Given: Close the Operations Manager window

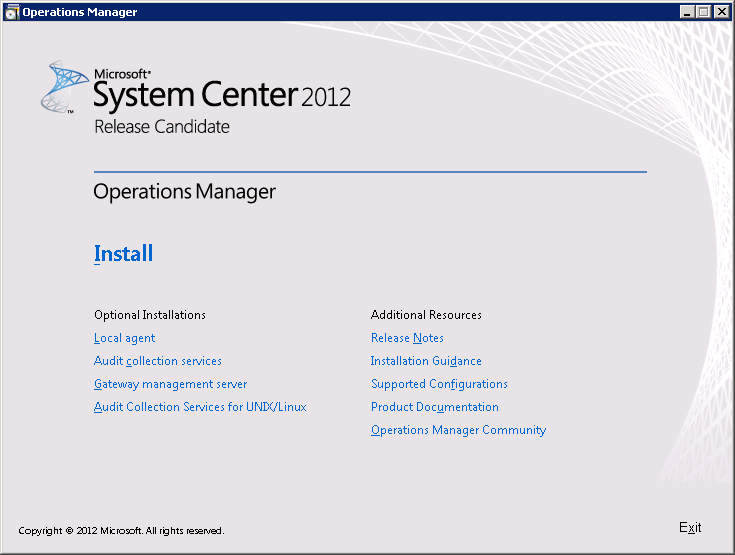Looking at the screenshot, I should (721, 12).
